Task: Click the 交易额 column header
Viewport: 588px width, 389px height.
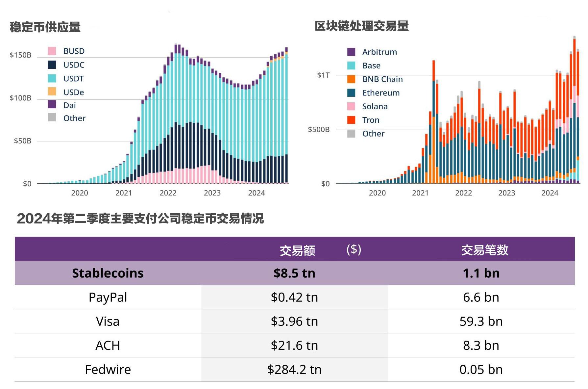Action: (297, 250)
